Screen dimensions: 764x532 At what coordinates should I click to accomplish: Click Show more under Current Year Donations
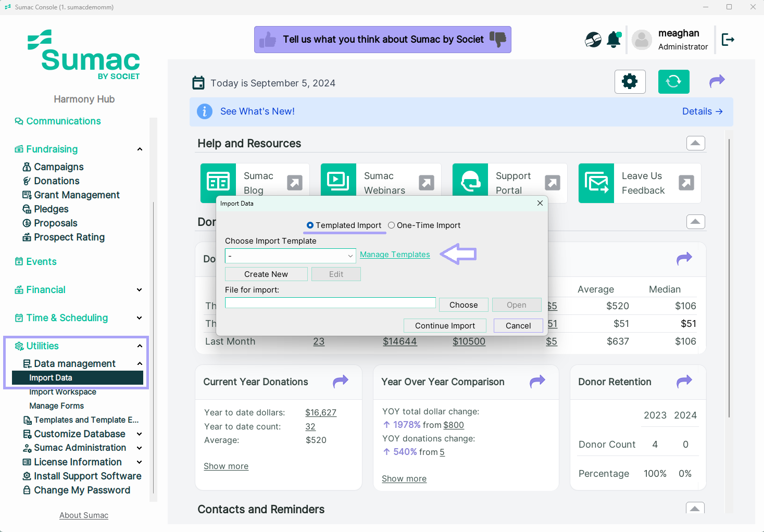tap(226, 466)
